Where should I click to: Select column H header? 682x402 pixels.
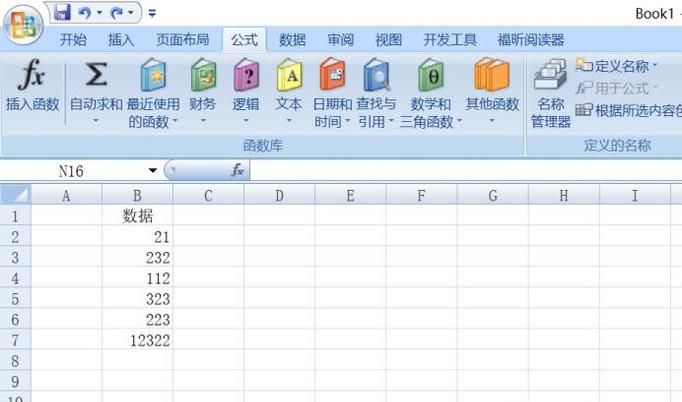[564, 195]
